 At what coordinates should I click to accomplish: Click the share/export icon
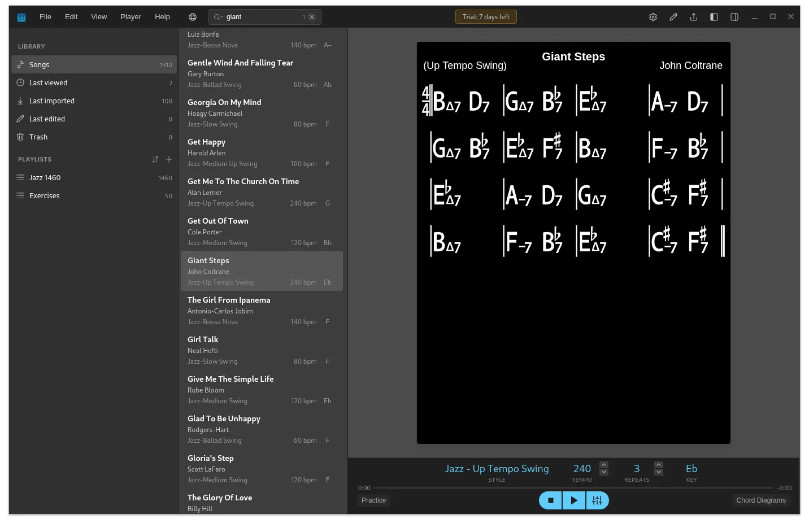point(694,17)
